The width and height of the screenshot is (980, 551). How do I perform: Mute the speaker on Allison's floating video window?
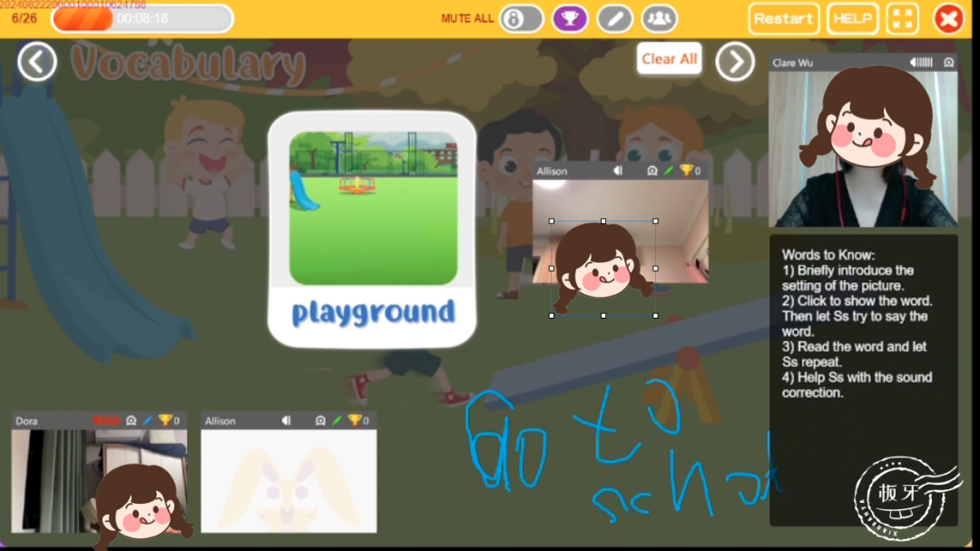point(618,171)
